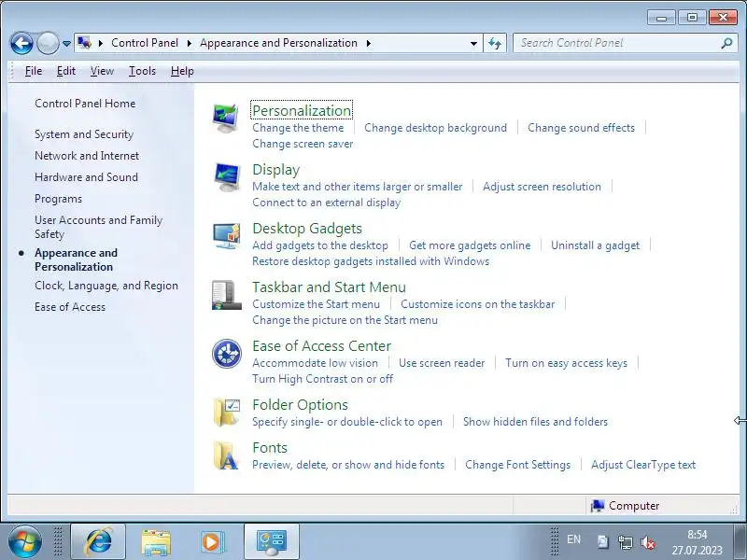The image size is (747, 560).
Task: Click the Personalization heading
Action: click(x=302, y=110)
